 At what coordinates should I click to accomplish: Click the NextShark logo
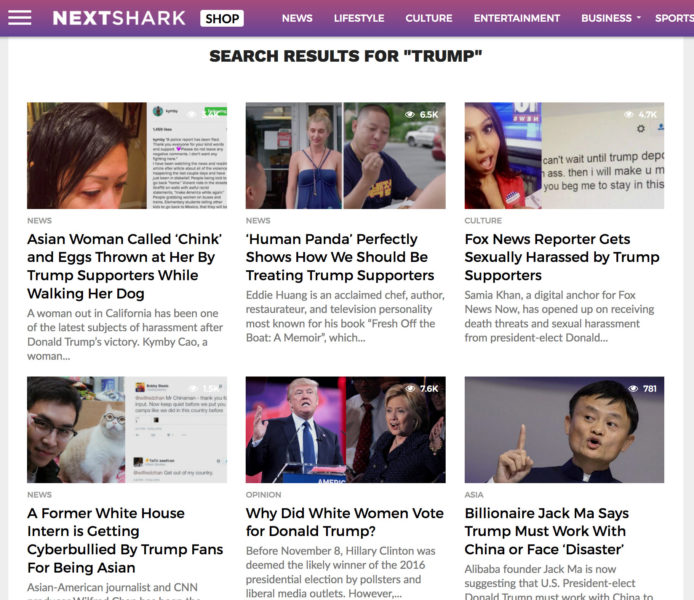coord(119,18)
